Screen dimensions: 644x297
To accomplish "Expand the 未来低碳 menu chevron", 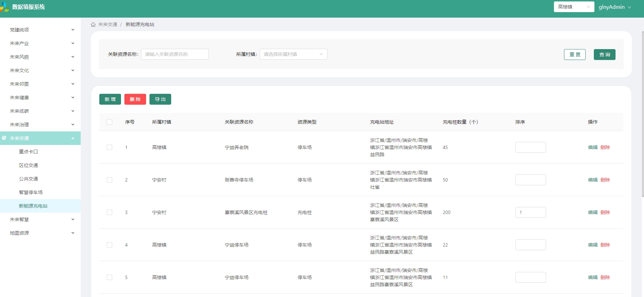I will (x=73, y=111).
